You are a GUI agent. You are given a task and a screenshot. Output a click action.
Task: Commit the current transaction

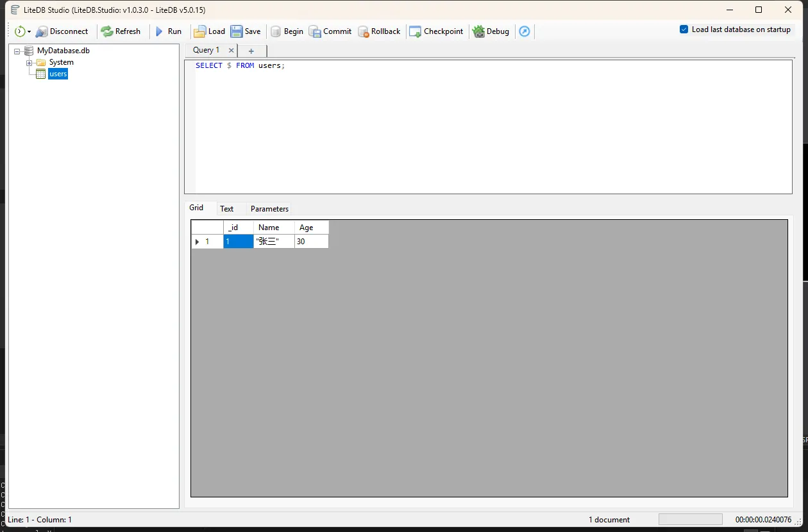(330, 31)
